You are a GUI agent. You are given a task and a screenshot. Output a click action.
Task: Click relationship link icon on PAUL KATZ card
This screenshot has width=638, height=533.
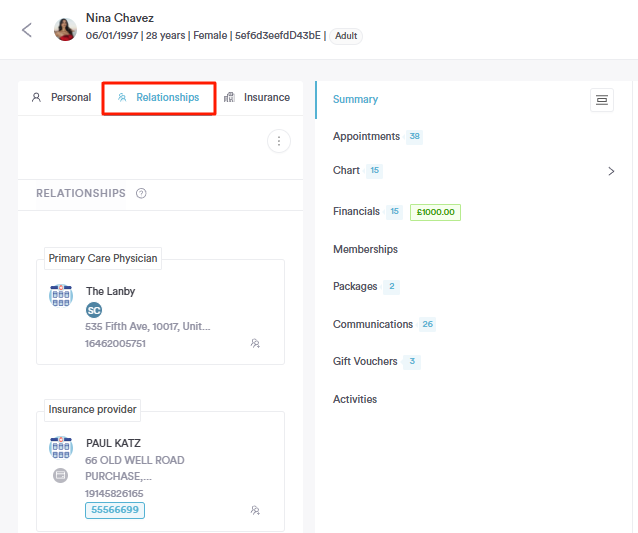pyautogui.click(x=255, y=510)
